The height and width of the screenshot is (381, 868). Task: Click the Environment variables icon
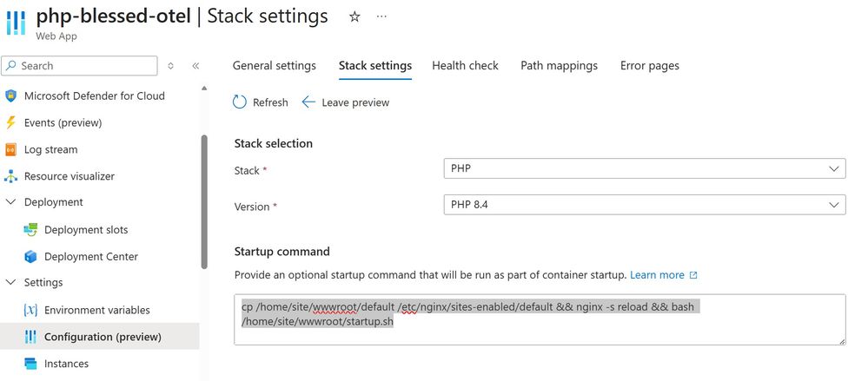point(31,310)
